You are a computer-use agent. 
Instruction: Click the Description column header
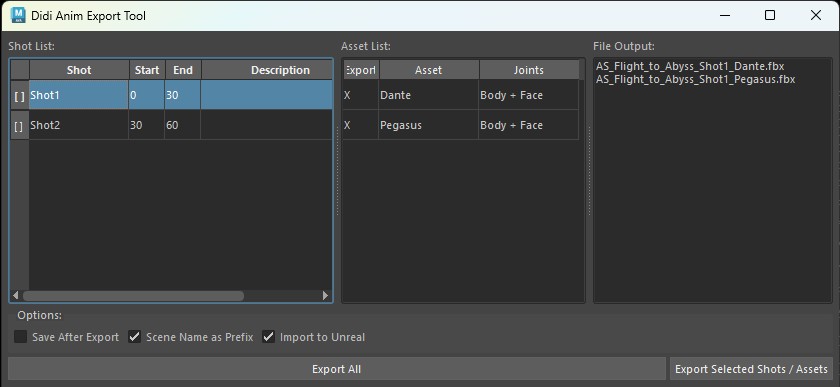tap(267, 70)
